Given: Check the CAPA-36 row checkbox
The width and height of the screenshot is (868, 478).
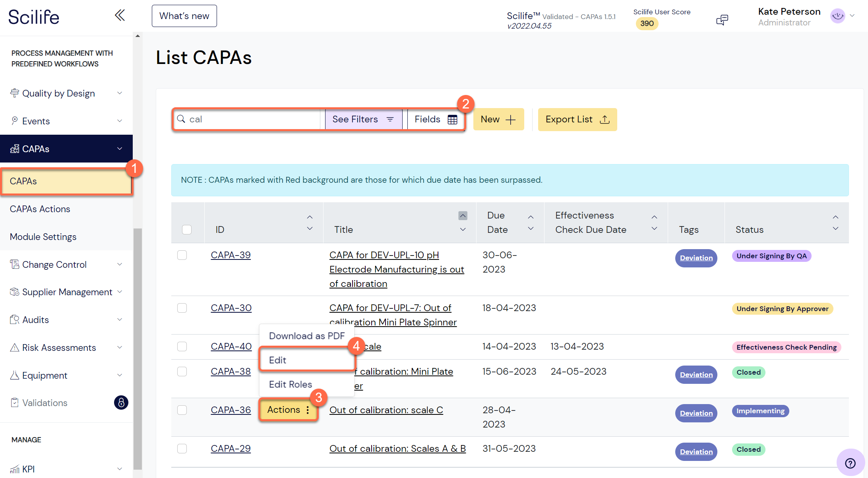Looking at the screenshot, I should point(182,410).
